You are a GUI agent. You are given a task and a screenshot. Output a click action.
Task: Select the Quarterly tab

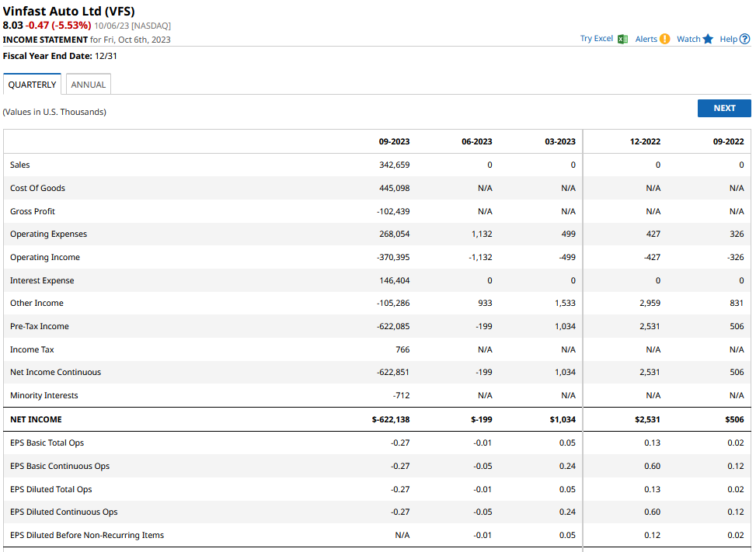pos(32,85)
